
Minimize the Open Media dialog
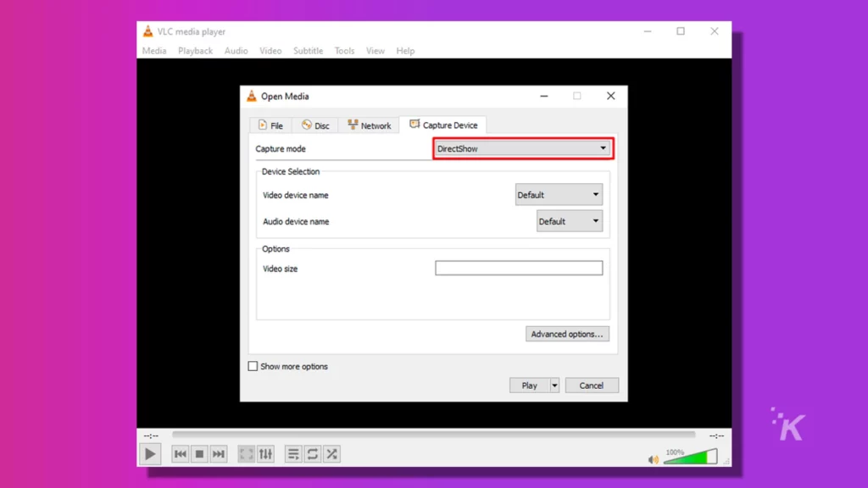pyautogui.click(x=544, y=96)
